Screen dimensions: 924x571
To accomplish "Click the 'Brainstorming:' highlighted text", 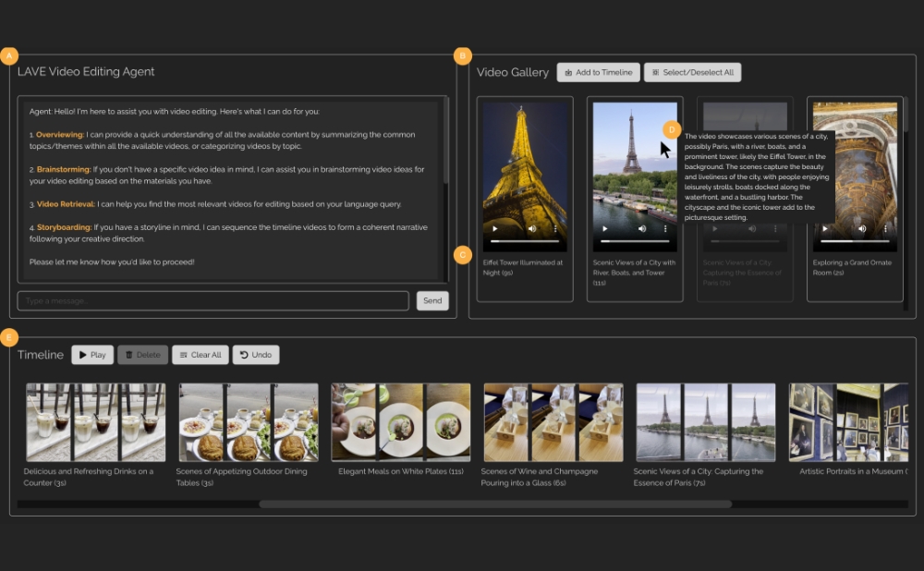I will point(64,169).
